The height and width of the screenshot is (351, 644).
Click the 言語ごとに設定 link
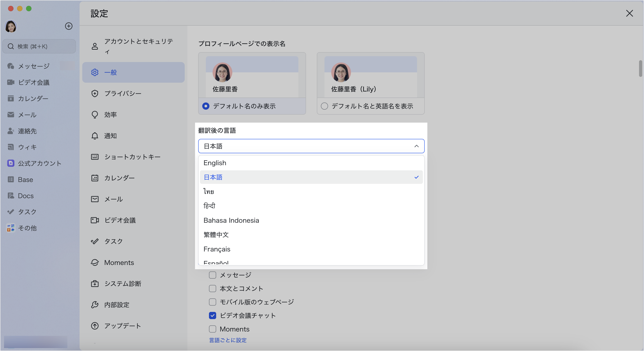227,340
